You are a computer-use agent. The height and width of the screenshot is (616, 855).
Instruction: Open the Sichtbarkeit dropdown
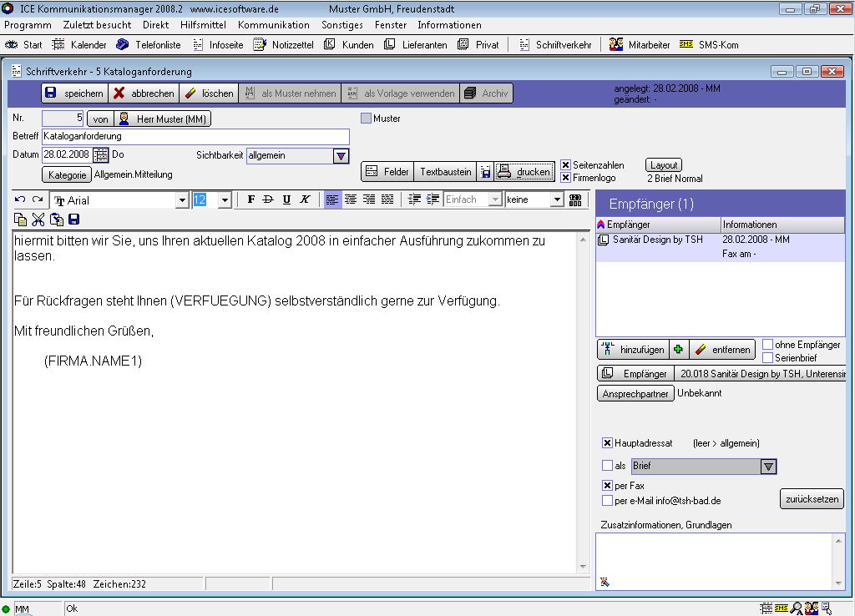click(341, 155)
